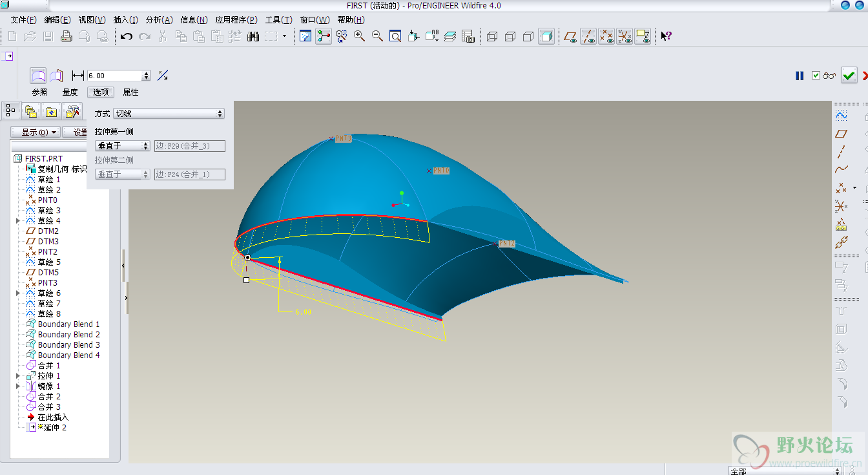This screenshot has width=868, height=475.
Task: Switch to the Favorites navigator tab
Action: pos(52,112)
